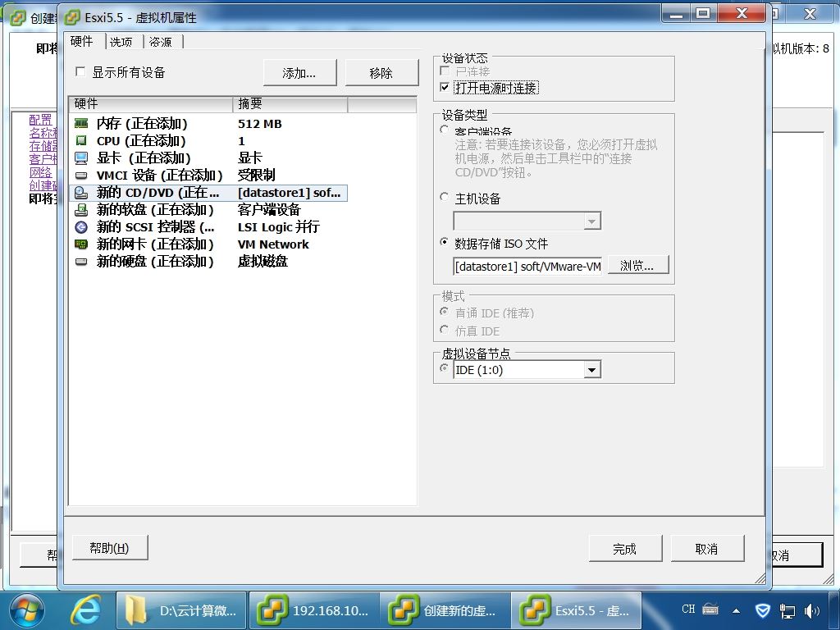
Task: Click the video card (显卡) icon
Action: coord(81,158)
